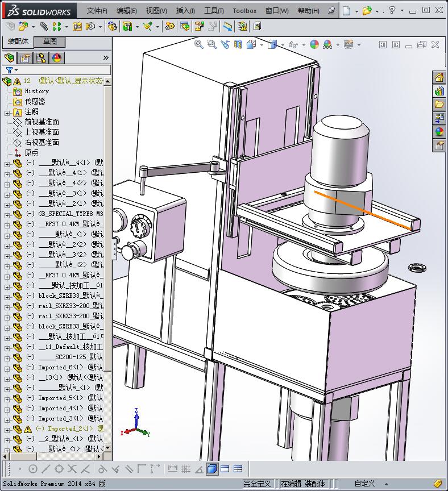Click the Linear Component Pattern icon
This screenshot has height=491, width=448.
point(57,26)
